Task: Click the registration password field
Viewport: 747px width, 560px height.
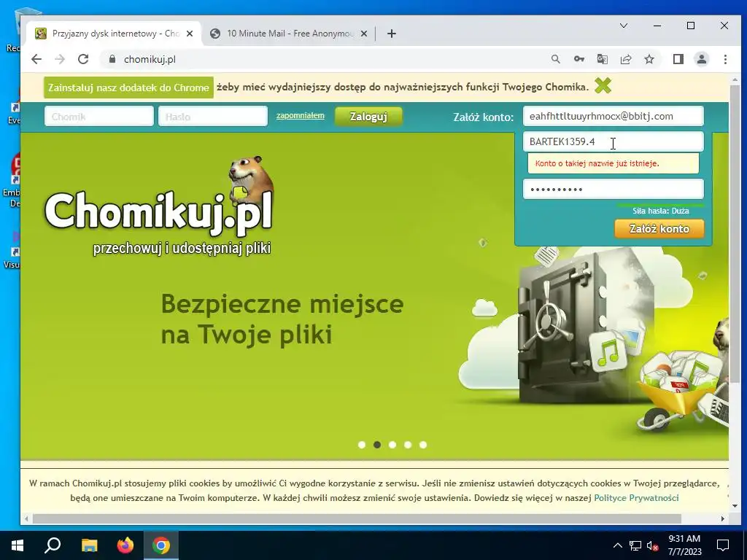Action: pyautogui.click(x=613, y=189)
